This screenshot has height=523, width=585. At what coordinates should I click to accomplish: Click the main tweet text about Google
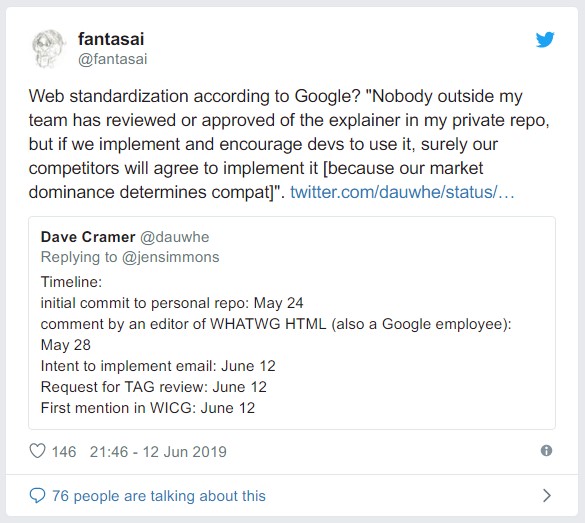pyautogui.click(x=289, y=144)
